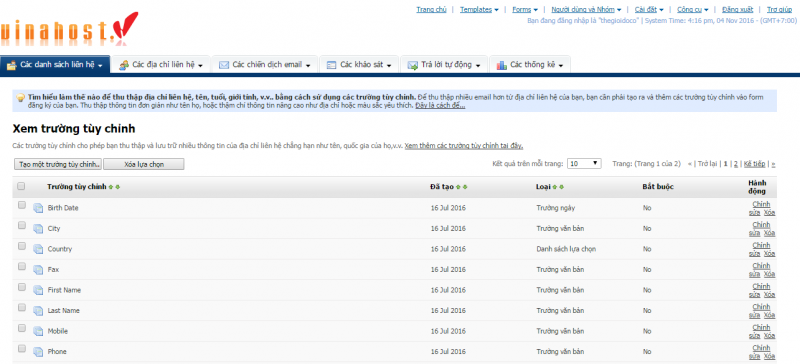800x364 pixels.
Task: Check the box for the City field
Action: click(21, 225)
